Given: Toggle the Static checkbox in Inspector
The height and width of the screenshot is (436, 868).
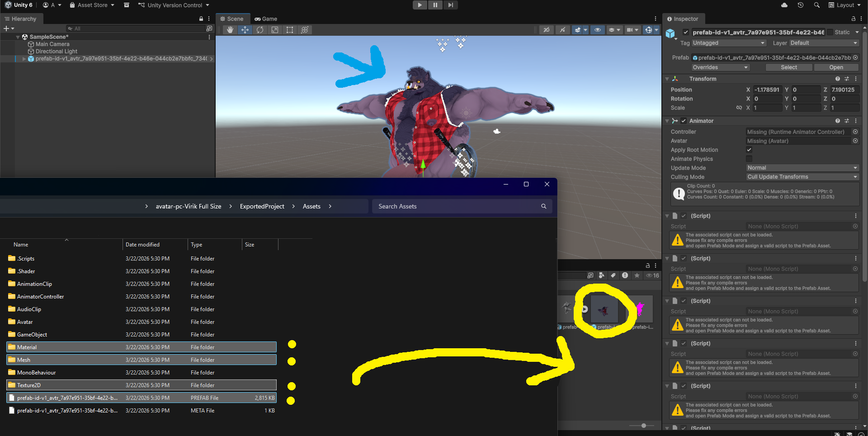Looking at the screenshot, I should tap(830, 32).
